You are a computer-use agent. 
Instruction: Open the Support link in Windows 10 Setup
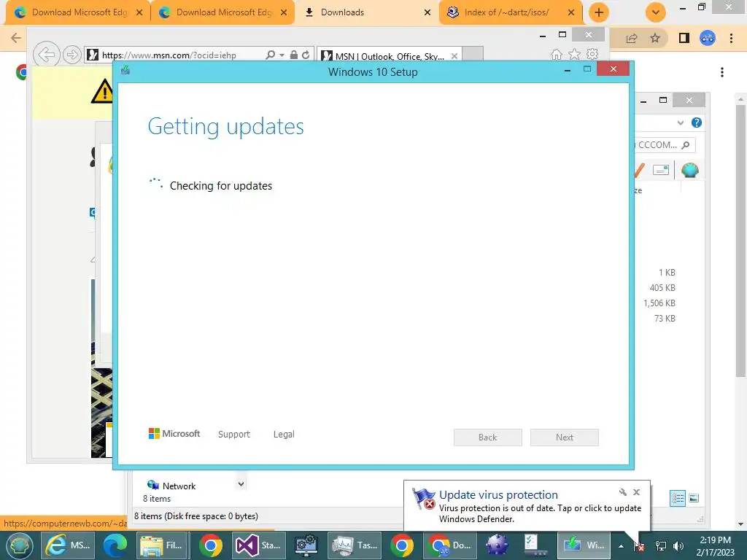coord(234,435)
